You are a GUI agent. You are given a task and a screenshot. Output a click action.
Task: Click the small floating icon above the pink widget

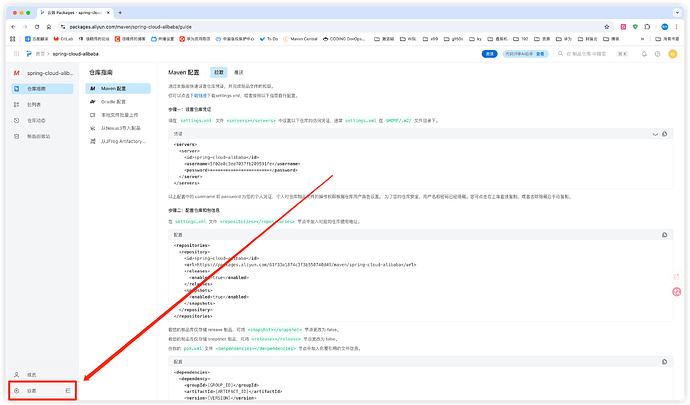[x=677, y=276]
